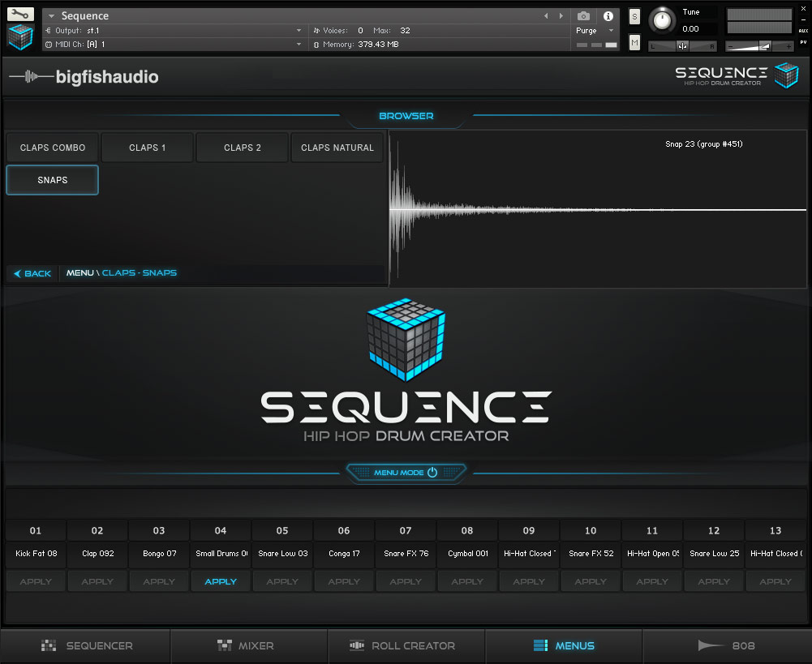Expand the Sequence instrument name dropdown arrow
This screenshot has width=812, height=664.
tap(51, 16)
